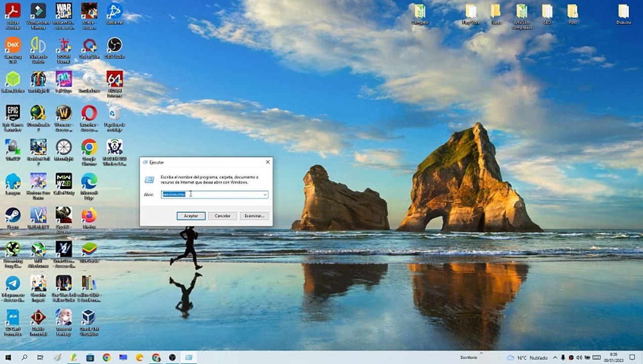The image size is (643, 364).
Task: Open the Play Store folder on the desktop
Action: click(471, 14)
